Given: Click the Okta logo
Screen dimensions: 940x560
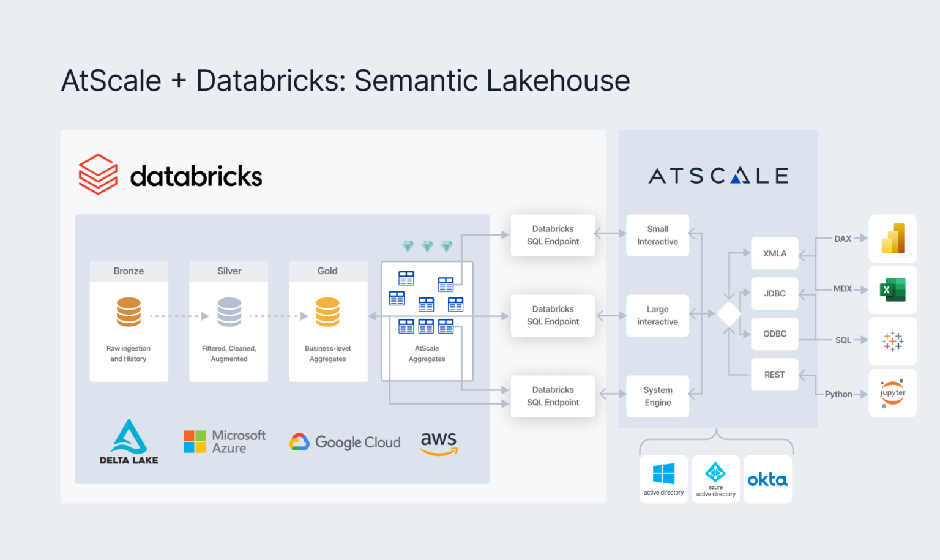Looking at the screenshot, I should 767,479.
